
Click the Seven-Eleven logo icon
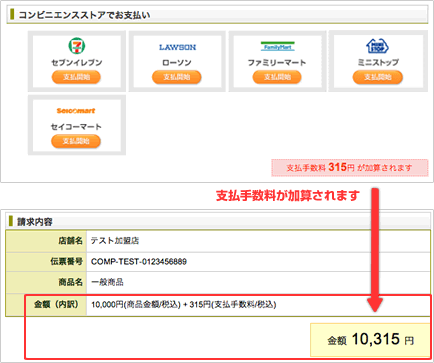tap(77, 46)
